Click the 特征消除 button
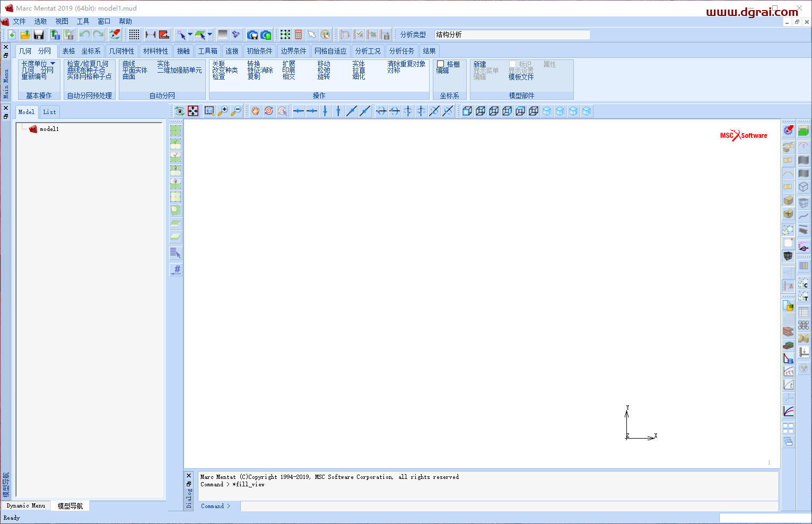This screenshot has height=524, width=812. click(x=260, y=70)
